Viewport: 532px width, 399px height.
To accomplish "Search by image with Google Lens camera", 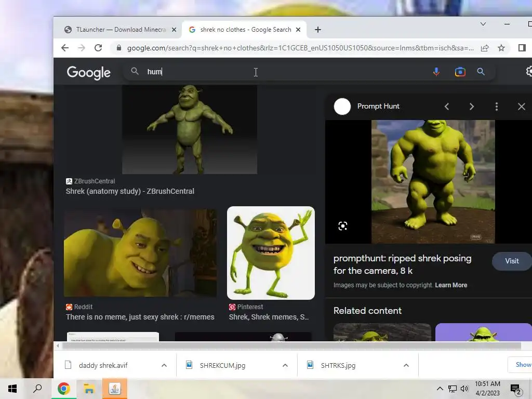I will 460,72.
